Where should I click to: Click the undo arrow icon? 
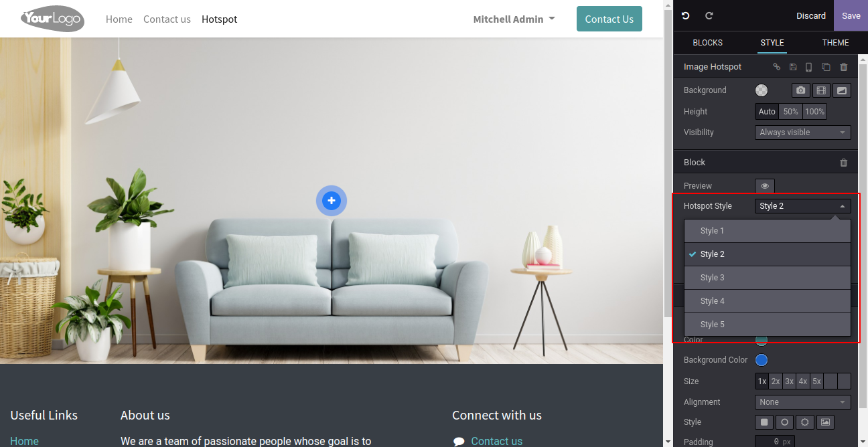[686, 15]
